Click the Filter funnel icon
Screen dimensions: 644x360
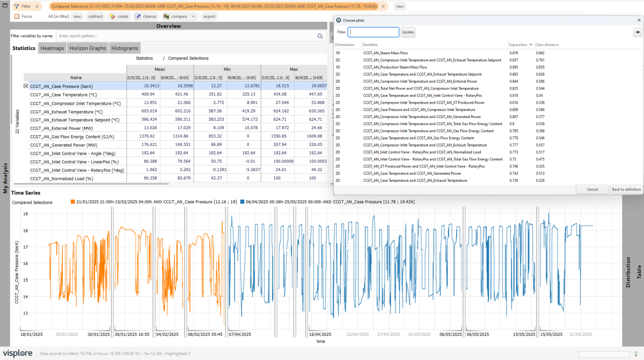tap(17, 6)
